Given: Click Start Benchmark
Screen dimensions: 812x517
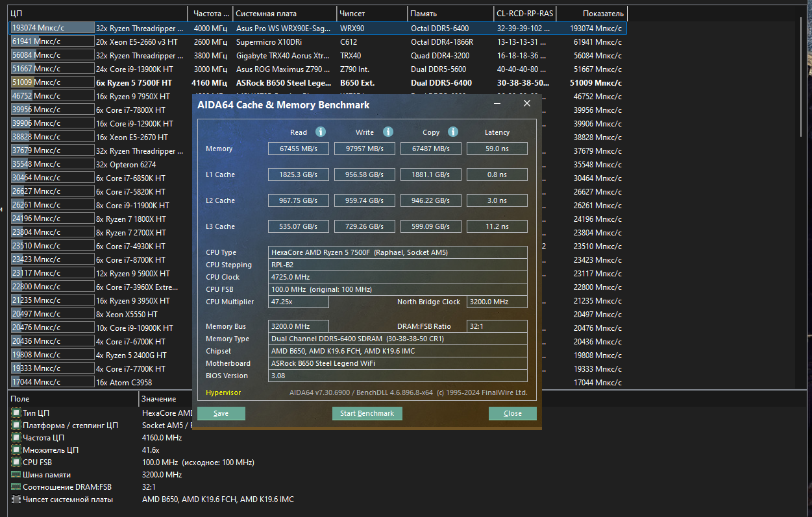Looking at the screenshot, I should click(x=367, y=413).
